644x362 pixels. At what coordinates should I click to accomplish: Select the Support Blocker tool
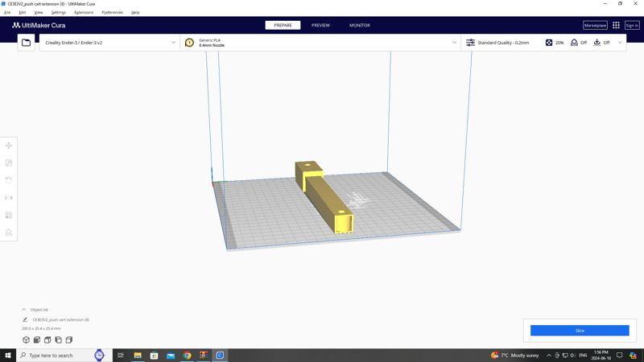tap(9, 232)
